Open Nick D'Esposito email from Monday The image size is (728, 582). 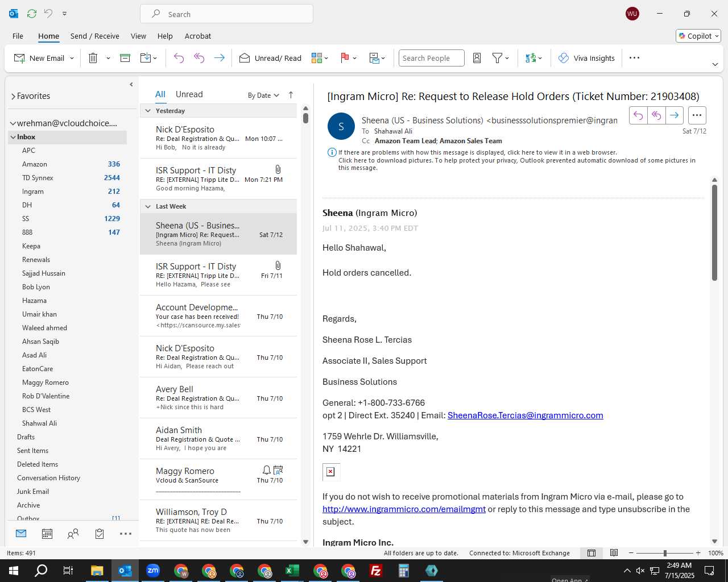(218, 138)
